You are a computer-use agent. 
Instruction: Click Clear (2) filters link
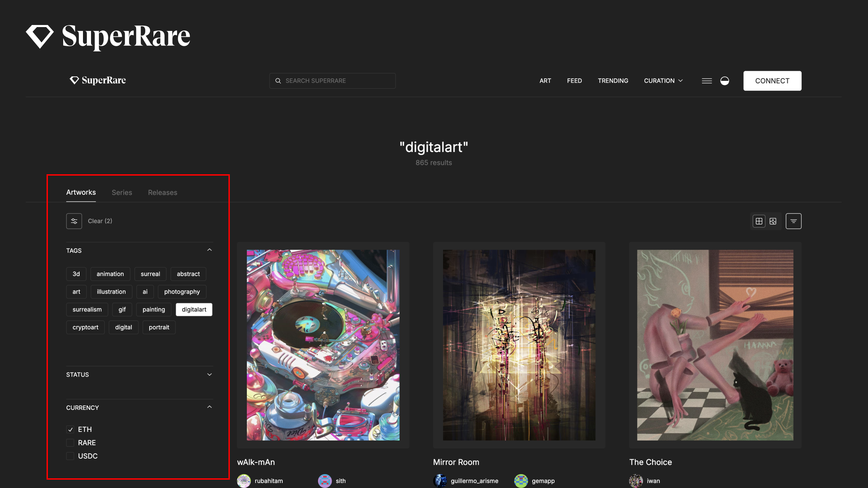[x=100, y=221]
